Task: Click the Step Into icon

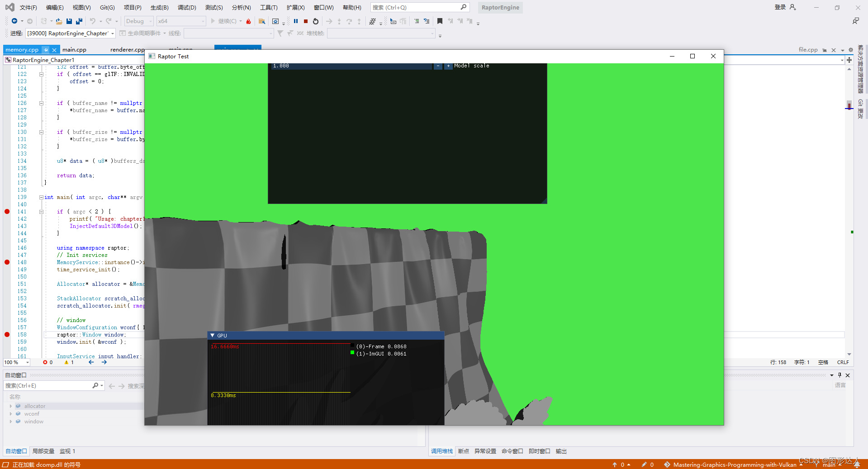Action: [339, 21]
